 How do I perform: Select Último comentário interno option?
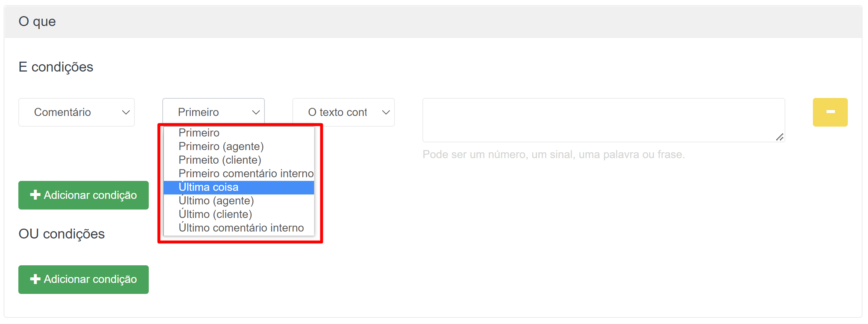click(241, 227)
